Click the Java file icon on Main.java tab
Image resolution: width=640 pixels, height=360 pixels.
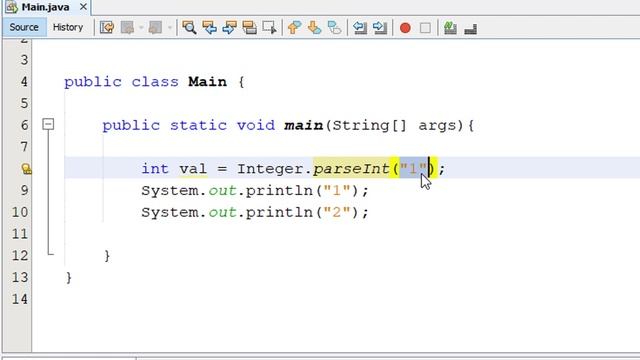(11, 7)
